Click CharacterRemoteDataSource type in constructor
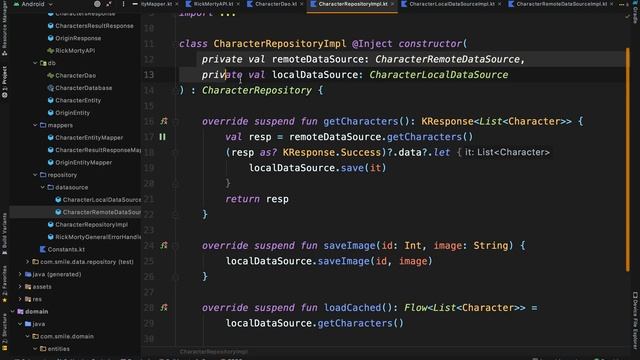 pyautogui.click(x=447, y=59)
